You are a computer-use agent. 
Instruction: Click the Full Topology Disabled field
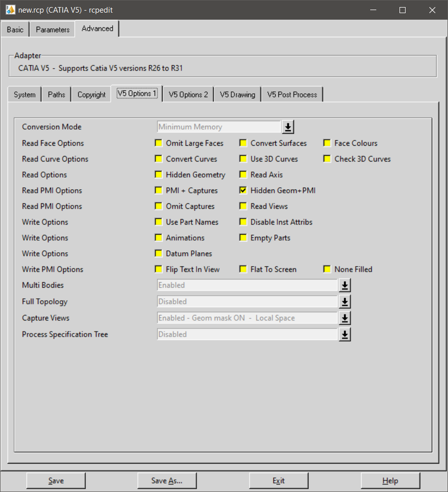click(247, 302)
